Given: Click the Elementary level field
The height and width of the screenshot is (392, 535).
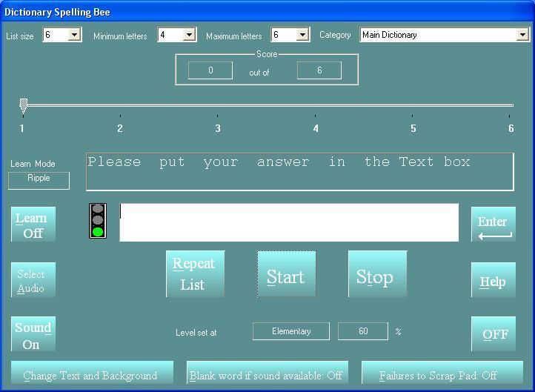Looking at the screenshot, I should [290, 331].
